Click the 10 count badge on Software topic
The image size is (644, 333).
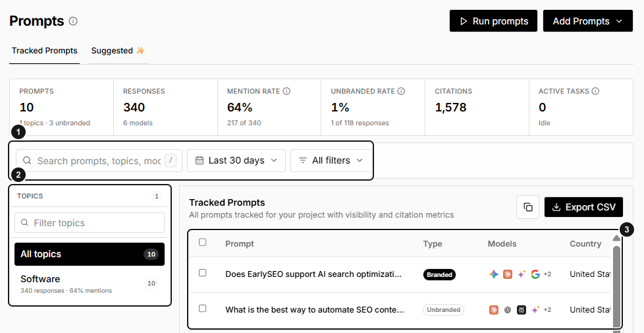pyautogui.click(x=151, y=284)
